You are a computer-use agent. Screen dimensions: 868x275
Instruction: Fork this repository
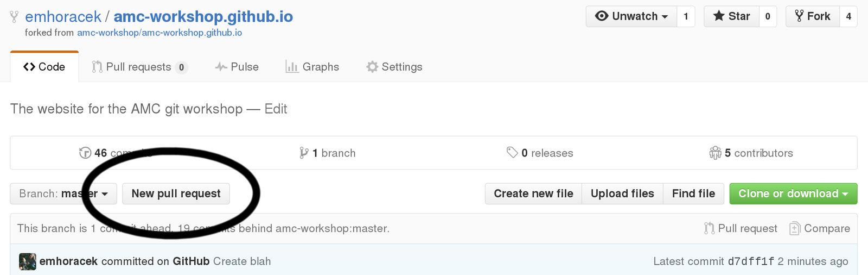813,16
